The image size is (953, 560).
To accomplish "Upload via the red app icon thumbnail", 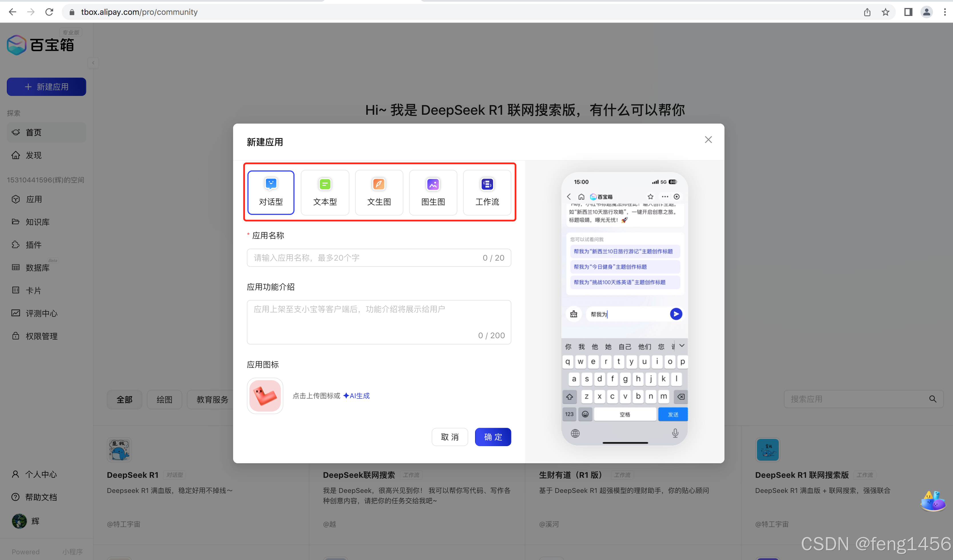I will pyautogui.click(x=265, y=396).
